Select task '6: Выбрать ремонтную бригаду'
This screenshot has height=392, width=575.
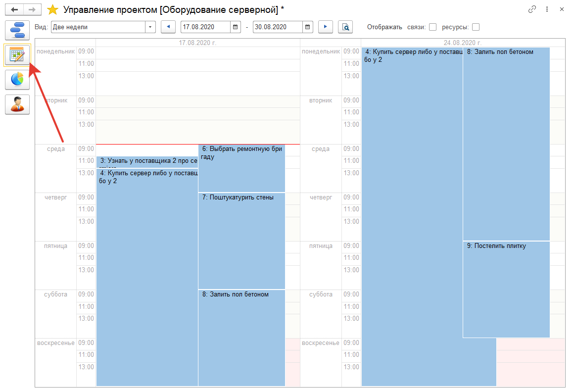point(241,168)
